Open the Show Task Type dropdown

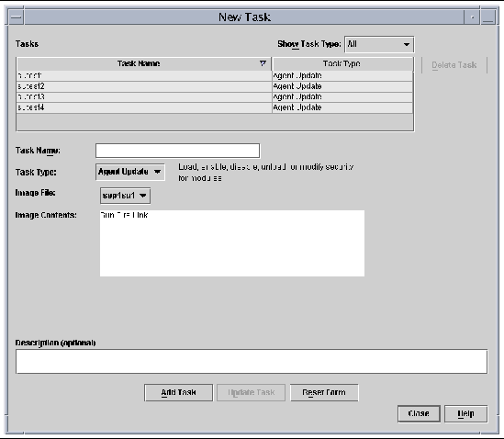[x=379, y=44]
